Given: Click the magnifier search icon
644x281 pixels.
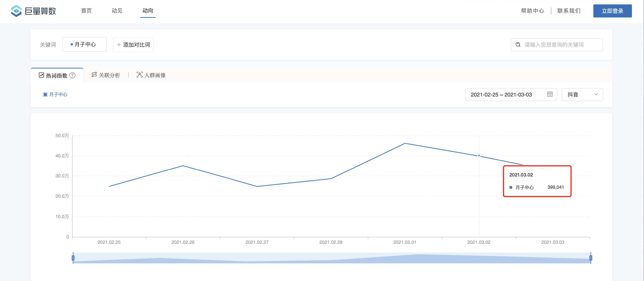Looking at the screenshot, I should (x=518, y=45).
